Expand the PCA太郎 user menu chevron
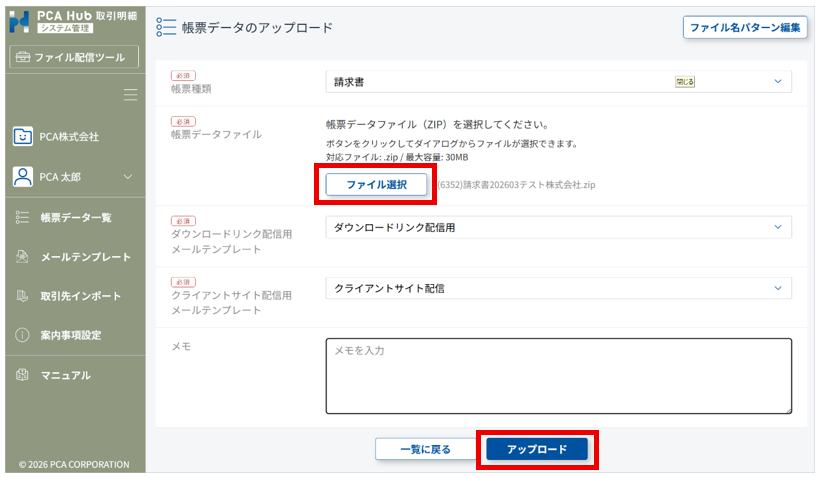Viewport: 817px width, 477px height. (127, 177)
